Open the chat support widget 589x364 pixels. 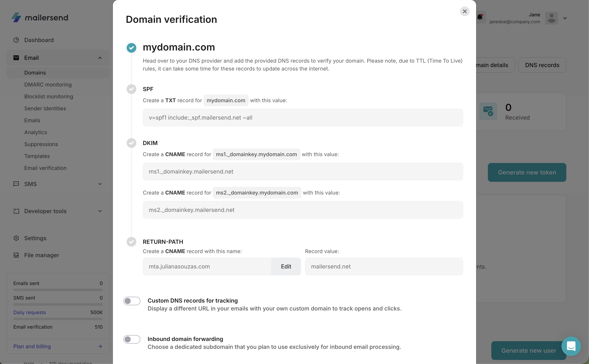571,346
